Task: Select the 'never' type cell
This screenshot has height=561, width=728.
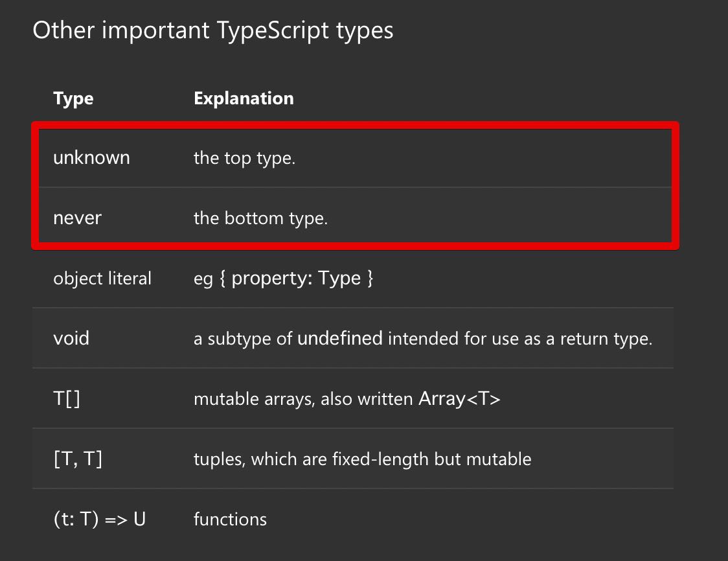Action: click(x=77, y=218)
